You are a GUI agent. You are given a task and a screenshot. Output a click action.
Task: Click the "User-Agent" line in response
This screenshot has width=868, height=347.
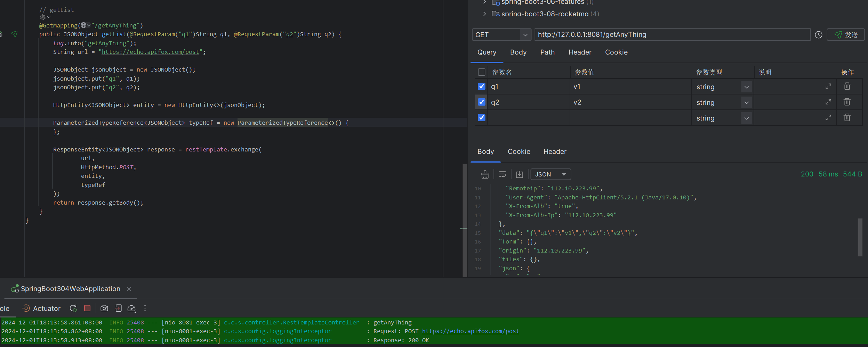601,197
